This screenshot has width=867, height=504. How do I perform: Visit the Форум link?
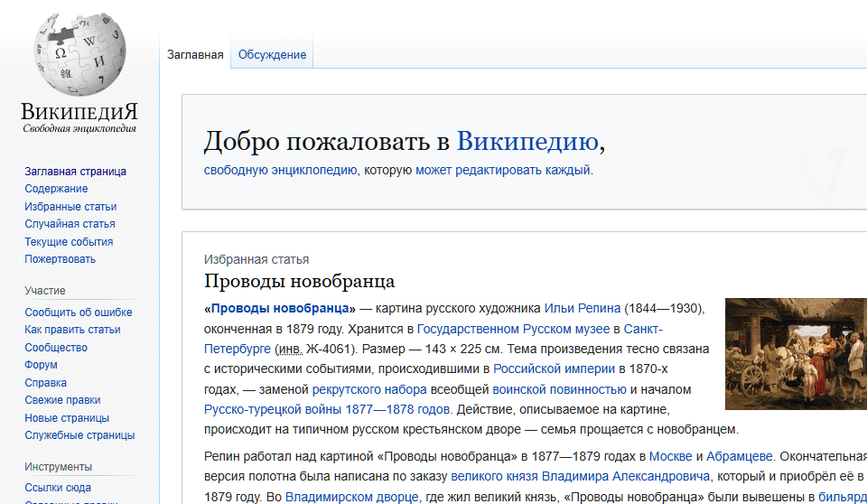(41, 365)
